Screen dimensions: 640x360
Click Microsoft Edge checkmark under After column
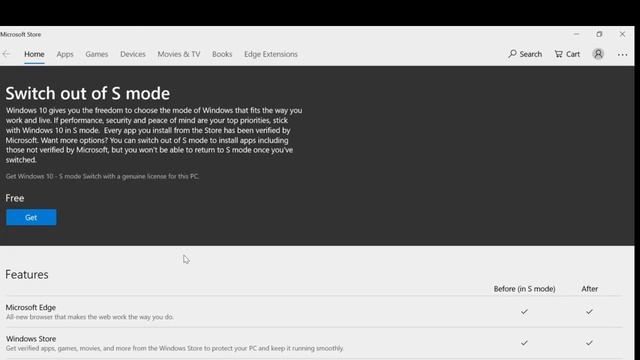pos(589,312)
